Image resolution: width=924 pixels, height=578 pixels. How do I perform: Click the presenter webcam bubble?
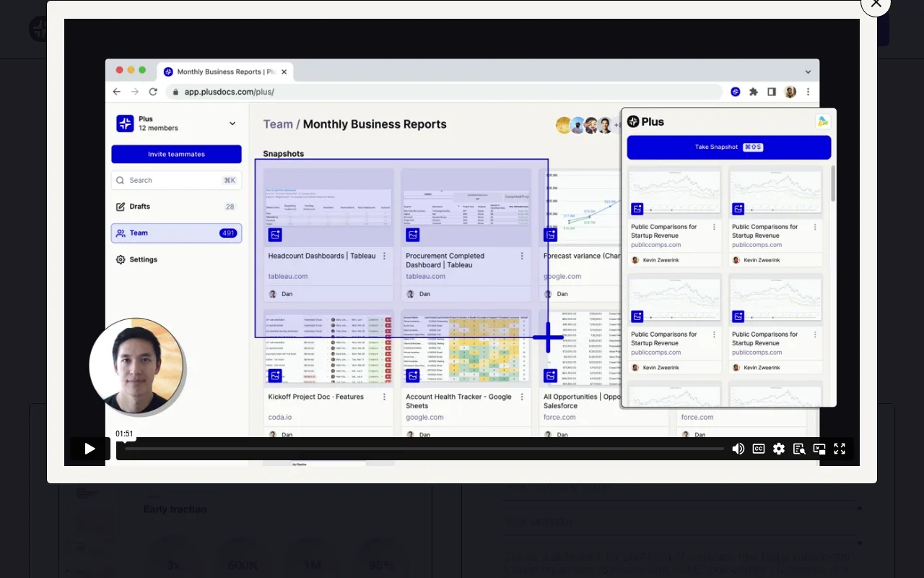click(x=136, y=366)
